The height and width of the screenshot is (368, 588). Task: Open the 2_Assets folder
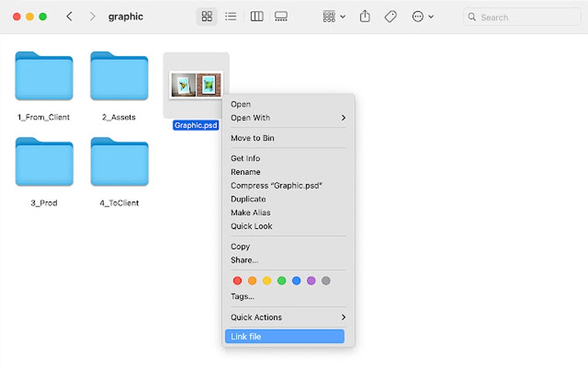119,76
